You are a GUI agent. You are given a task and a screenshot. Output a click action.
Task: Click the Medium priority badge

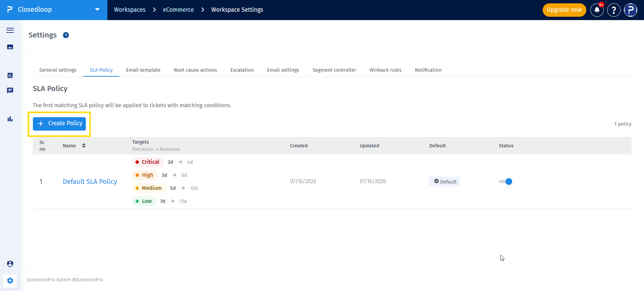[x=149, y=188]
